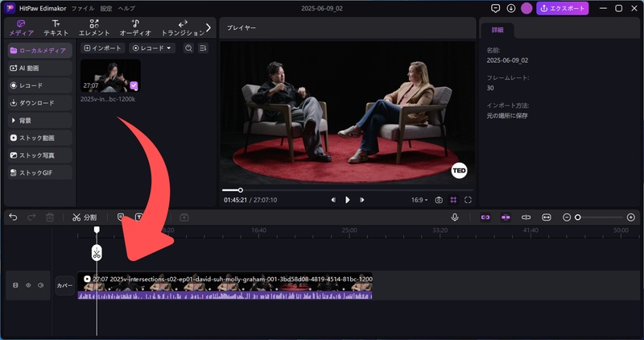The width and height of the screenshot is (644, 340).
Task: Open the ファイル menu
Action: [x=83, y=8]
